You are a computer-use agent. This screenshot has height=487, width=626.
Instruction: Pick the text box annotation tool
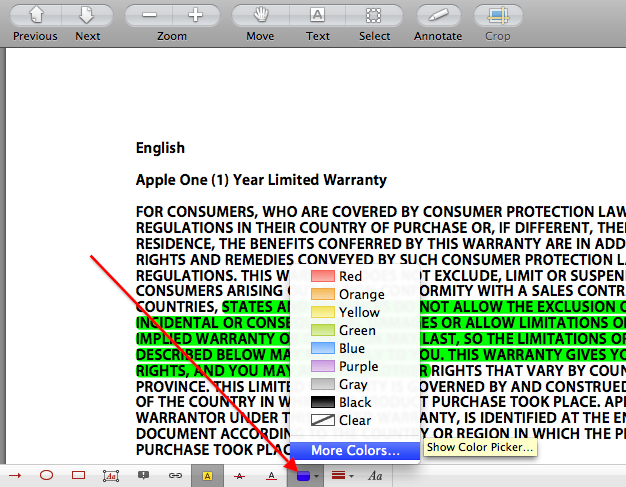point(111,475)
